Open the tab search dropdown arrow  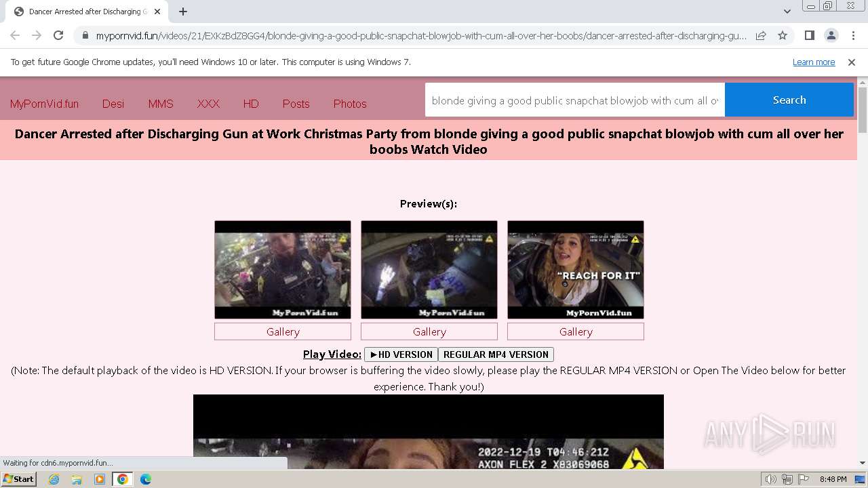[x=787, y=12]
